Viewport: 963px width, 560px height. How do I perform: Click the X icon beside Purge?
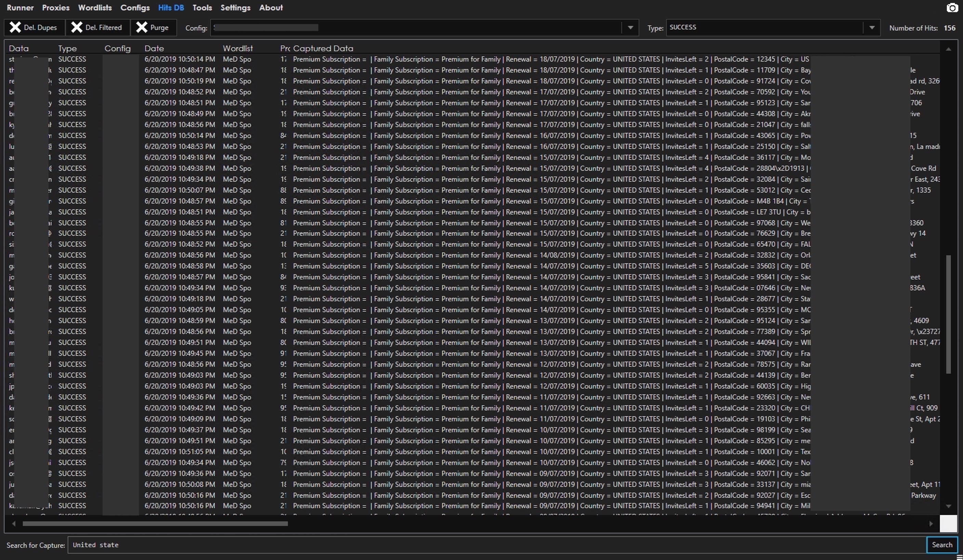click(142, 27)
